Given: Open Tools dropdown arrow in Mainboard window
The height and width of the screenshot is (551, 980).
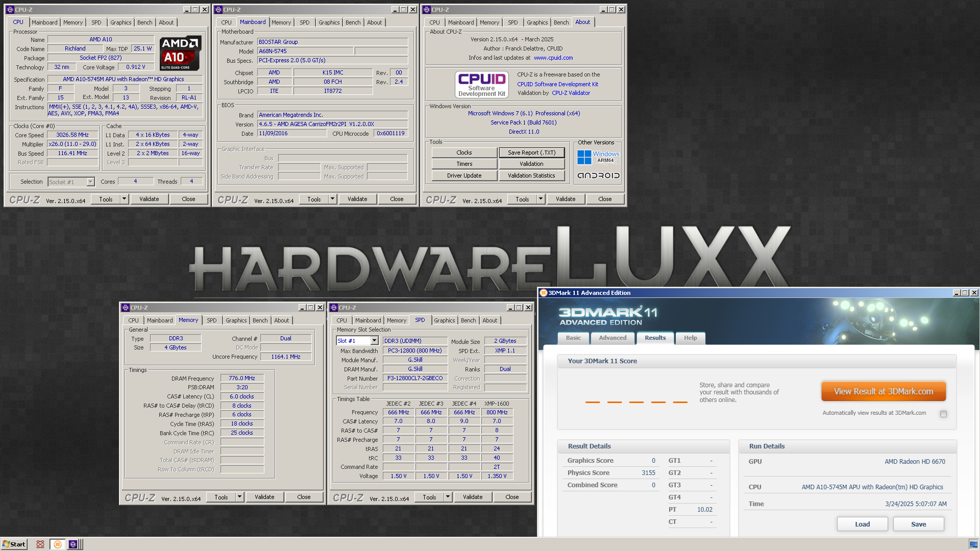Looking at the screenshot, I should [332, 199].
